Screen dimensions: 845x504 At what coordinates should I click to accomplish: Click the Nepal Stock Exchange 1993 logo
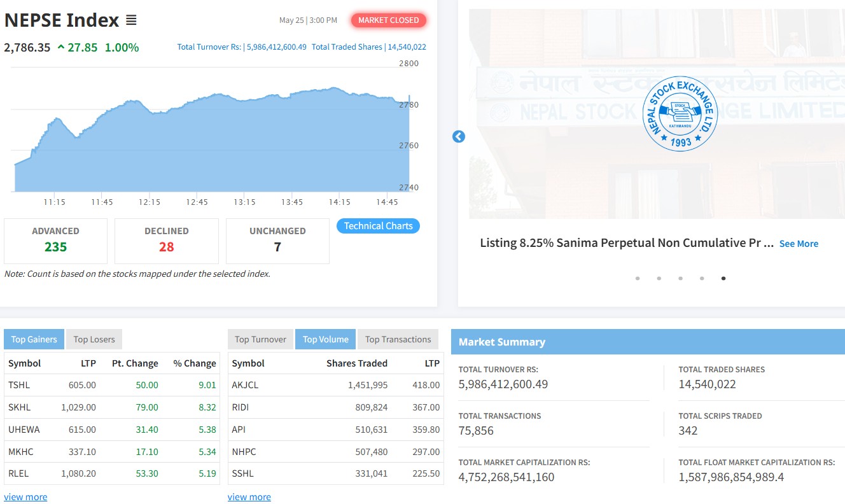tap(680, 114)
